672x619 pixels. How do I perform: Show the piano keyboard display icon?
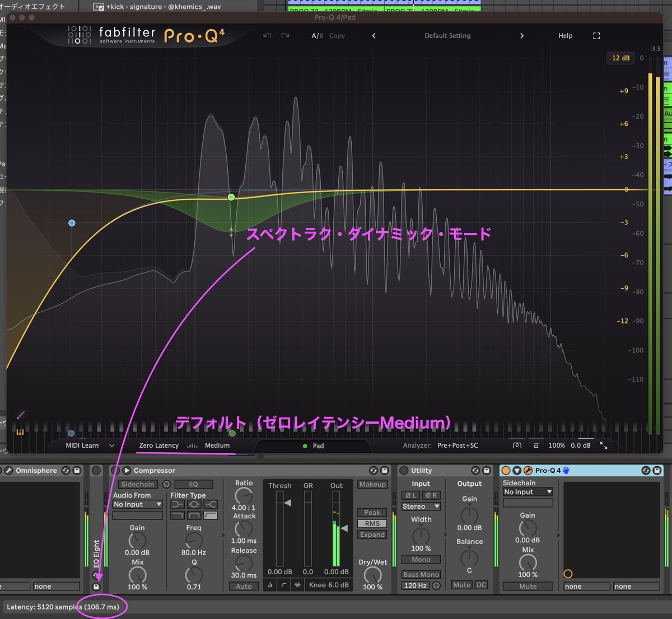(x=20, y=432)
